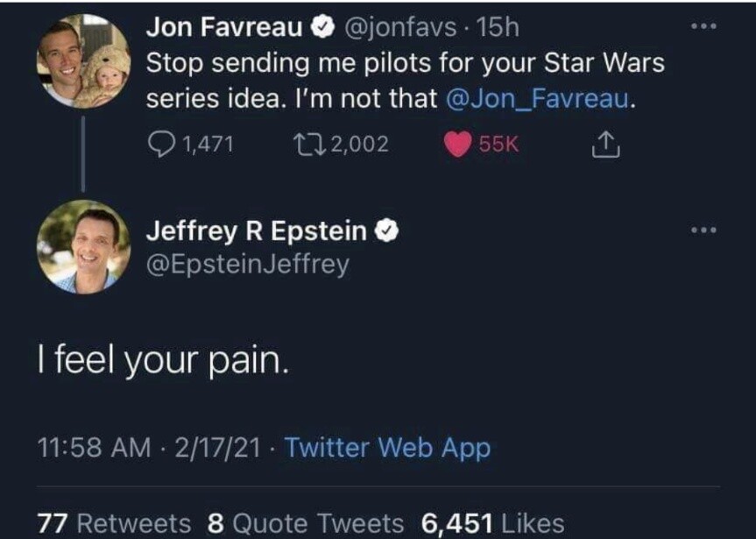
Task: Open the more options on Jeffrey R Epstein's tweet
Action: [x=703, y=230]
